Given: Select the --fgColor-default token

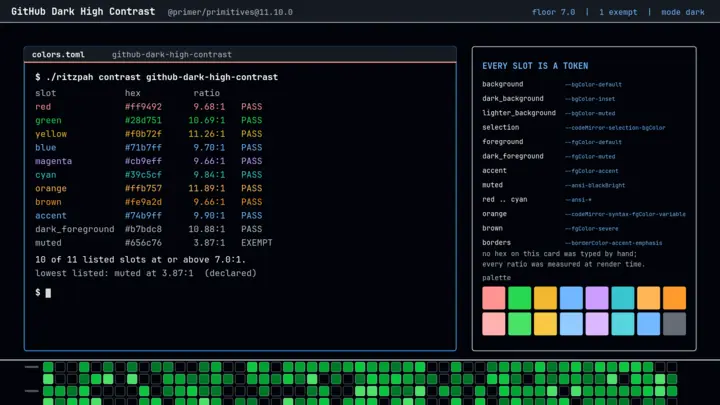Looking at the screenshot, I should pyautogui.click(x=593, y=142).
